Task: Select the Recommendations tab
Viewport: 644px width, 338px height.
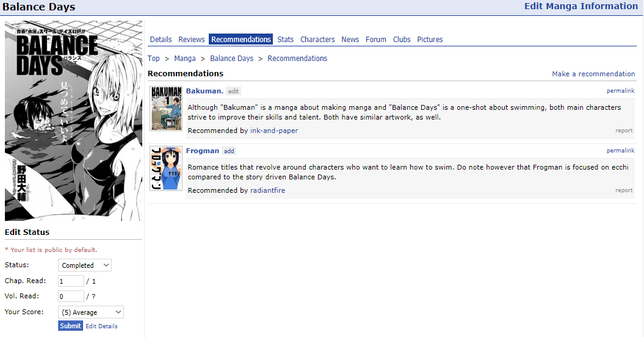Action: (x=241, y=40)
